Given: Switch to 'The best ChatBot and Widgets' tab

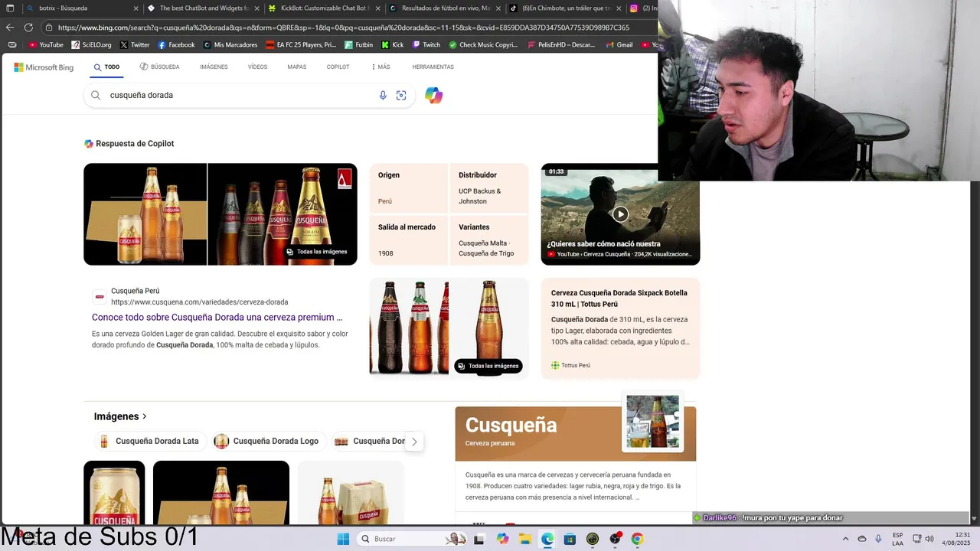Looking at the screenshot, I should (198, 8).
